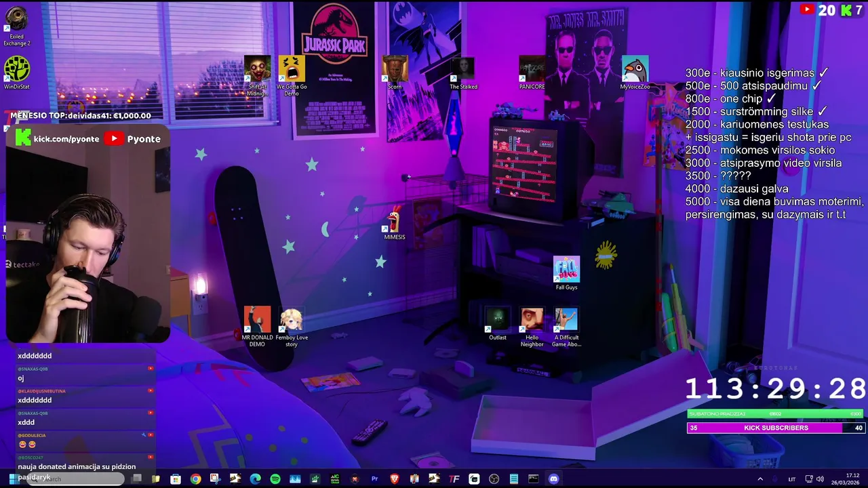Open the volume control in the tray
This screenshot has width=868, height=488.
click(820, 479)
